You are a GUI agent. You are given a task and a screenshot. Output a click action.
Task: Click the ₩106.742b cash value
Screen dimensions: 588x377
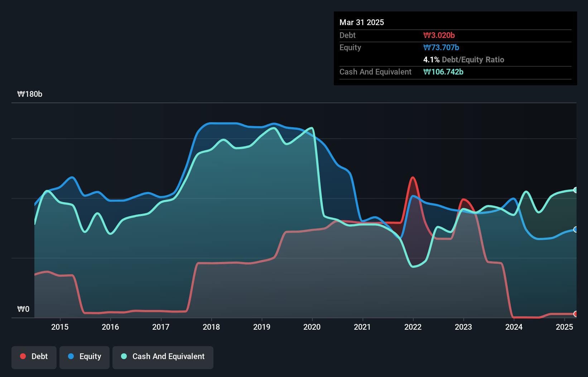coord(443,72)
